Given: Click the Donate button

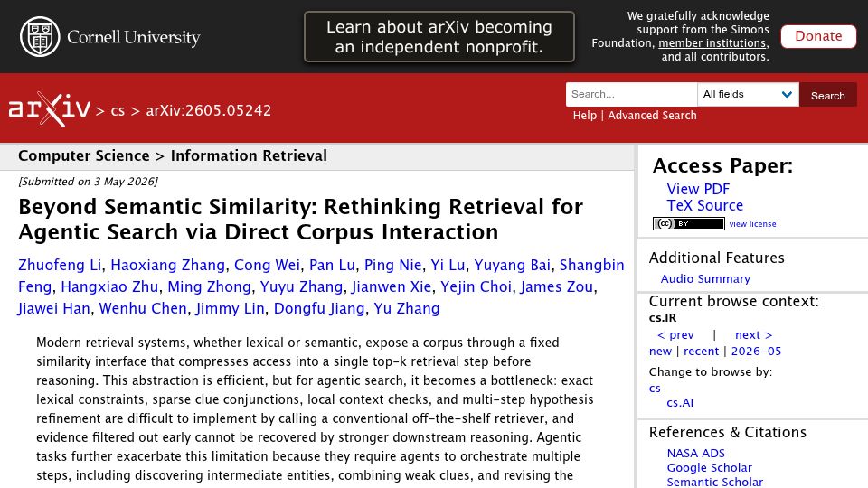Looking at the screenshot, I should click(x=818, y=36).
